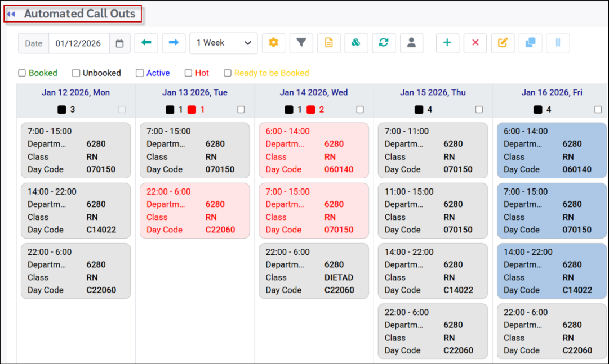Enable the Booked filter checkbox
Image resolution: width=609 pixels, height=364 pixels.
click(x=22, y=73)
